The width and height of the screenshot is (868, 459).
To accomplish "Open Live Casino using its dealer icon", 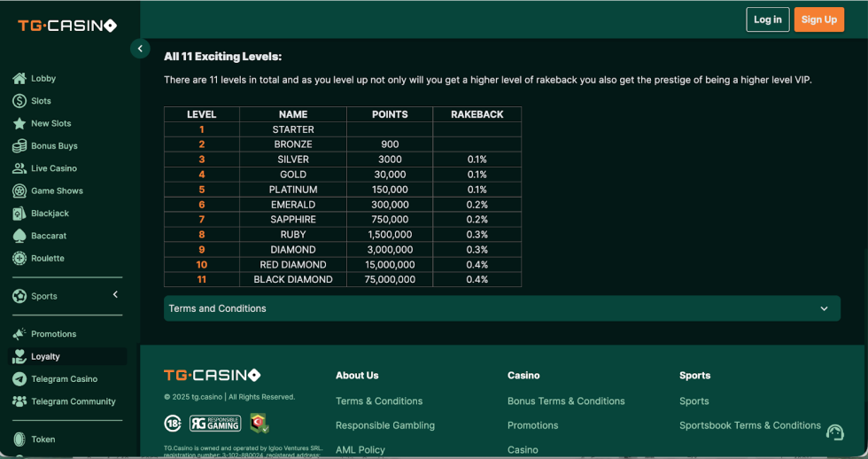I will (x=19, y=168).
